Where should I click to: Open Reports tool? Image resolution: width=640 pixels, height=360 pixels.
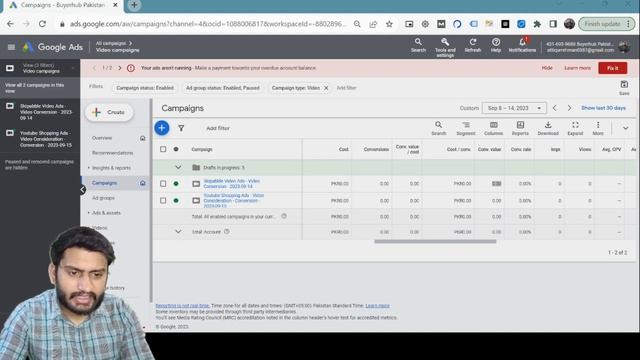520,128
